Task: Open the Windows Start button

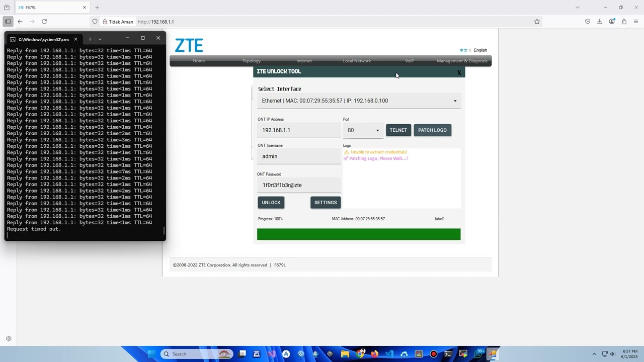Action: click(151, 354)
